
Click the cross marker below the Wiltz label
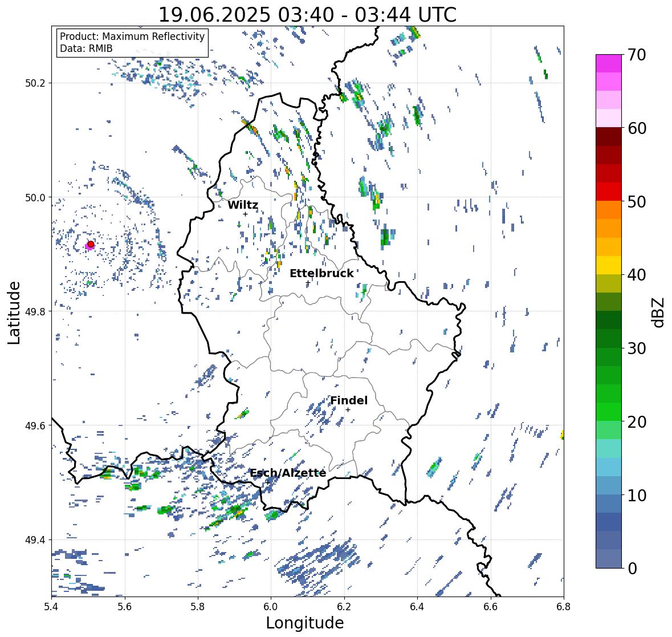245,214
